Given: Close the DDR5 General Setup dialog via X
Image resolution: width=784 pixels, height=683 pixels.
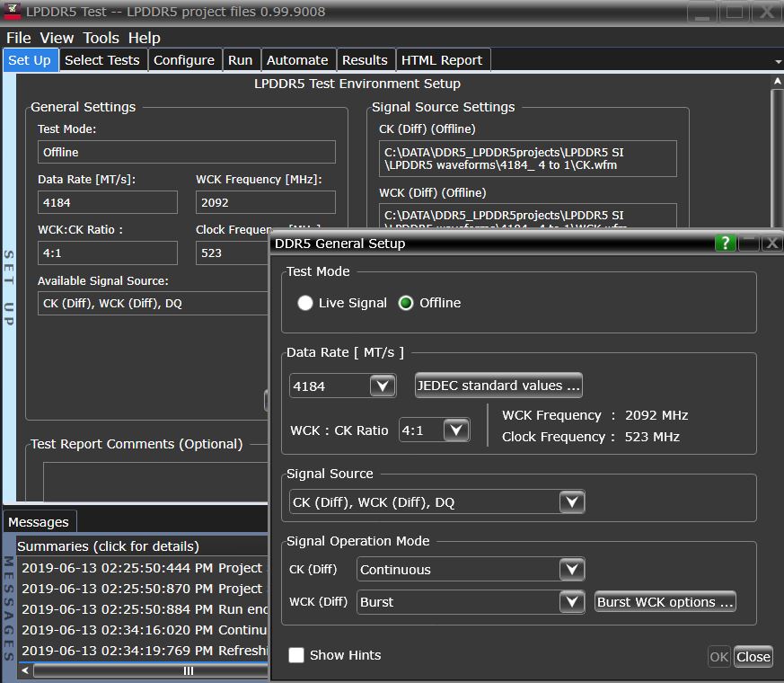Looking at the screenshot, I should [x=771, y=244].
